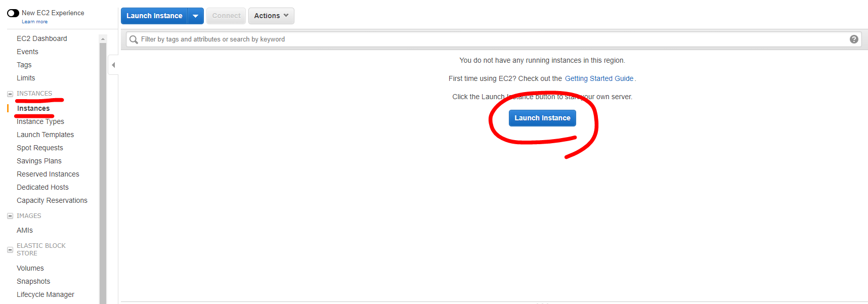
Task: Collapse the IMAGES section
Action: 10,216
